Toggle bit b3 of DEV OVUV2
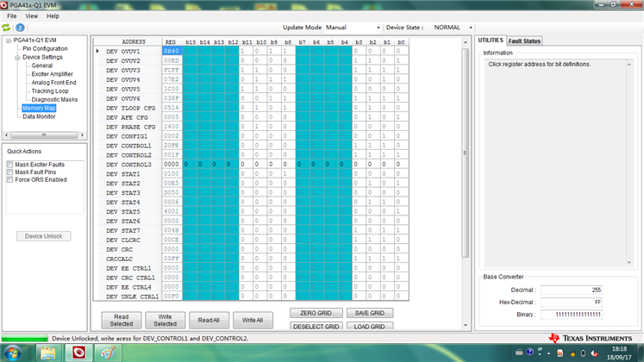644x362 pixels. tap(359, 60)
